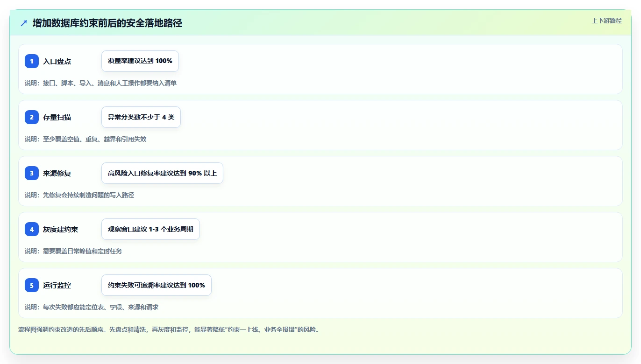This screenshot has height=364, width=641.
Task: Select the 运行监控 step title
Action: pos(57,285)
